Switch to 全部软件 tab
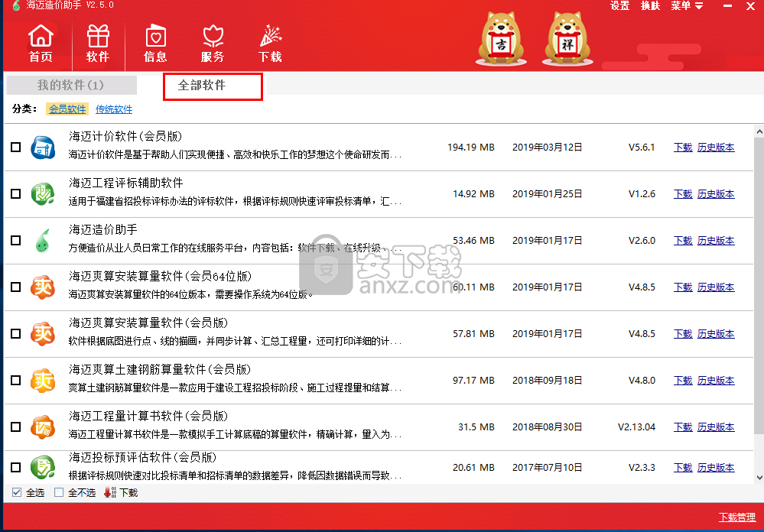This screenshot has width=764, height=532. (x=202, y=86)
